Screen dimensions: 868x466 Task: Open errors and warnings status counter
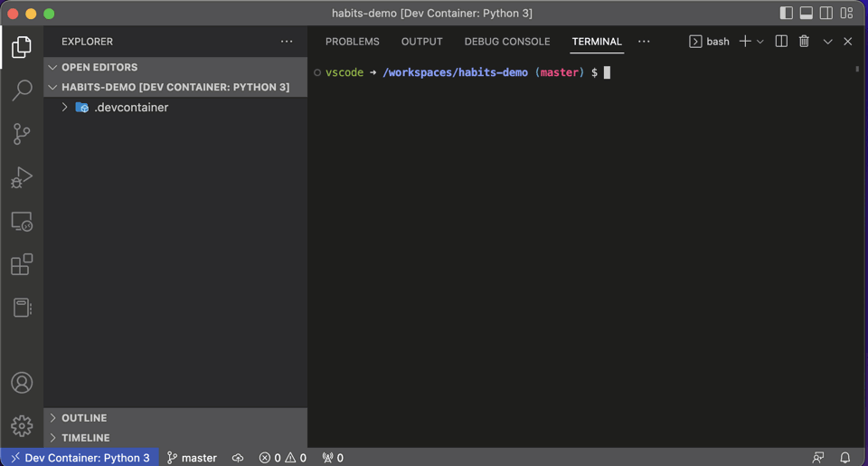pyautogui.click(x=282, y=458)
